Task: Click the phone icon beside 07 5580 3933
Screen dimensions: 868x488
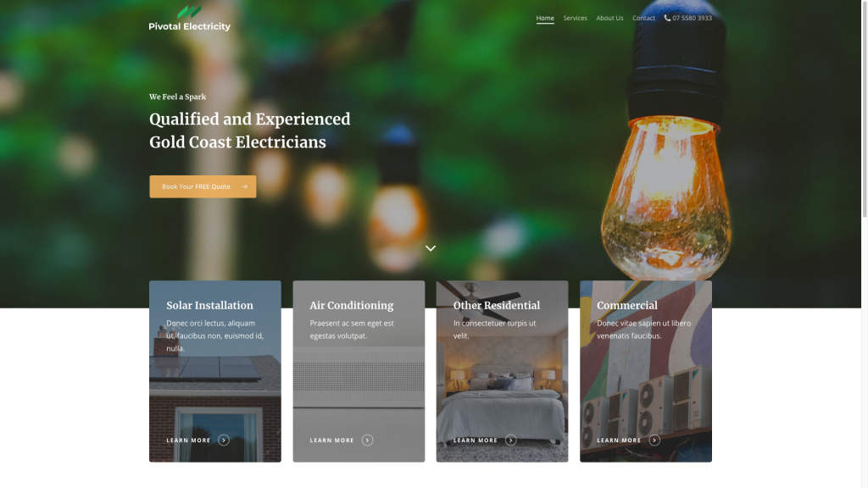Action: 667,18
